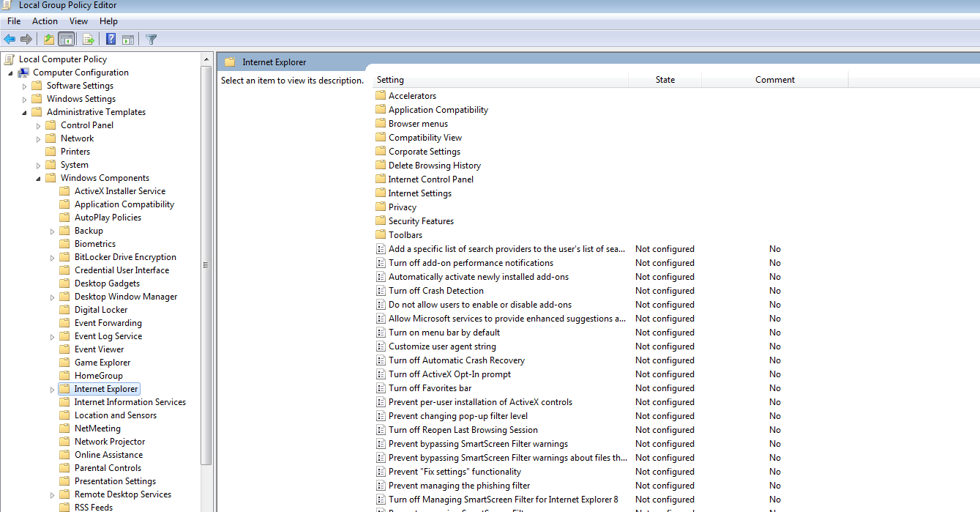
Task: Expand the Control Panel tree node
Action: pos(38,126)
